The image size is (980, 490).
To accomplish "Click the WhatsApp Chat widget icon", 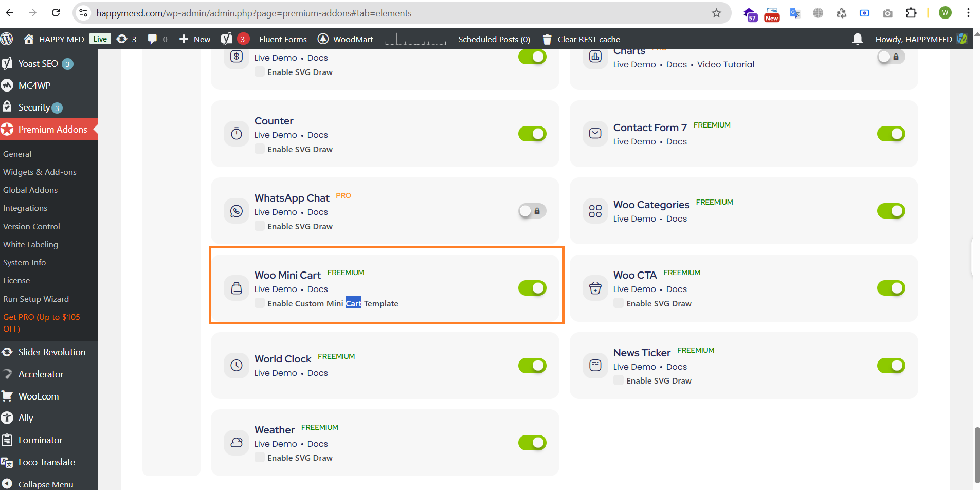I will click(236, 211).
